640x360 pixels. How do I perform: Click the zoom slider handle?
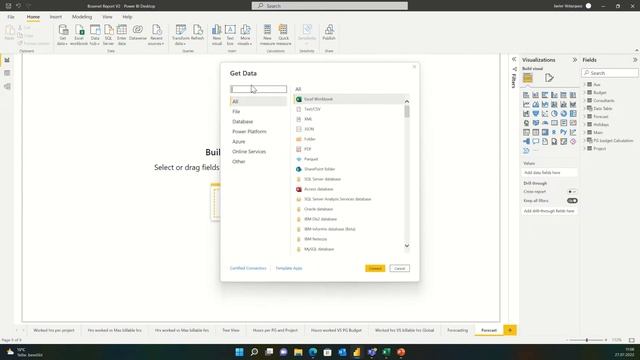click(x=587, y=340)
